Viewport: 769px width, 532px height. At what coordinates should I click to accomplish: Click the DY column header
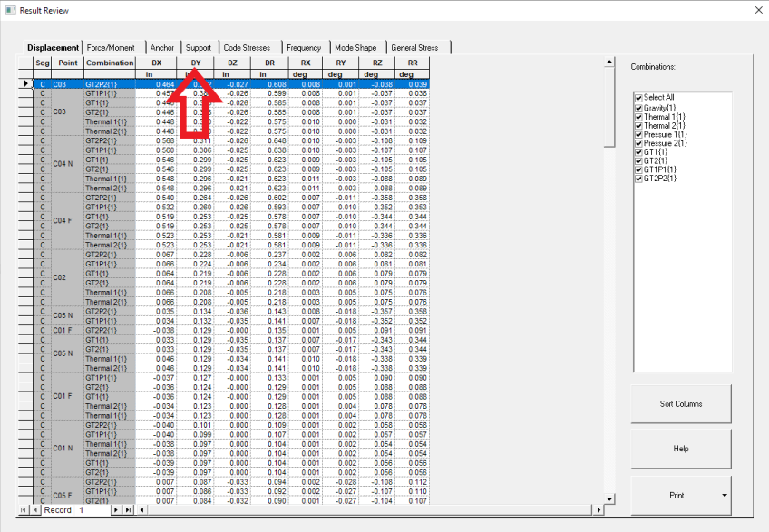pos(195,63)
